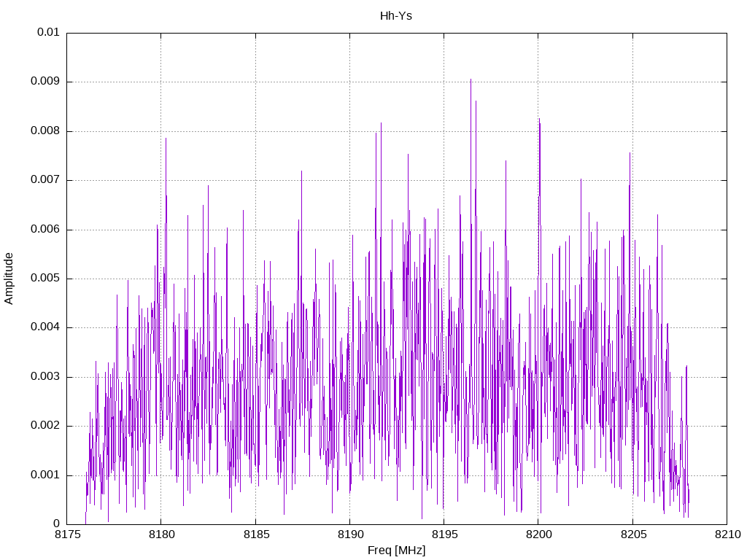Click the y-axis tick label 0.008
Image resolution: width=747 pixels, height=560 pixels.
pyautogui.click(x=45, y=131)
